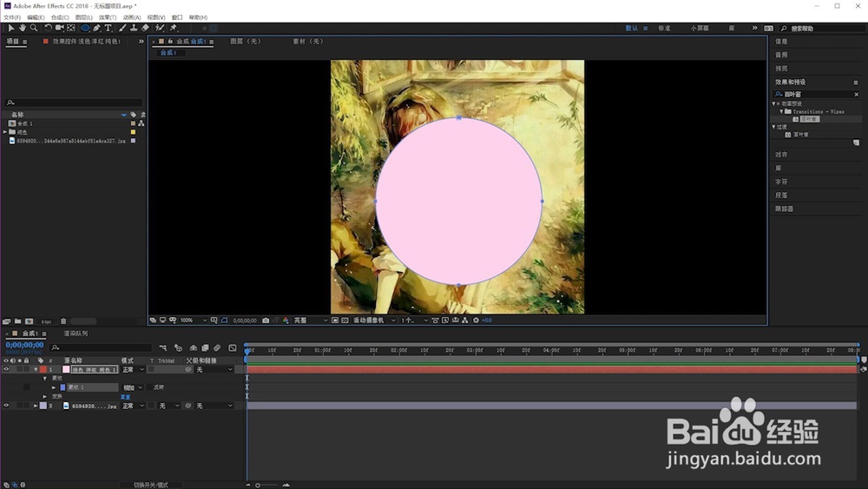Open the resolution 完整 dropdown
This screenshot has height=489, width=868.
311,320
